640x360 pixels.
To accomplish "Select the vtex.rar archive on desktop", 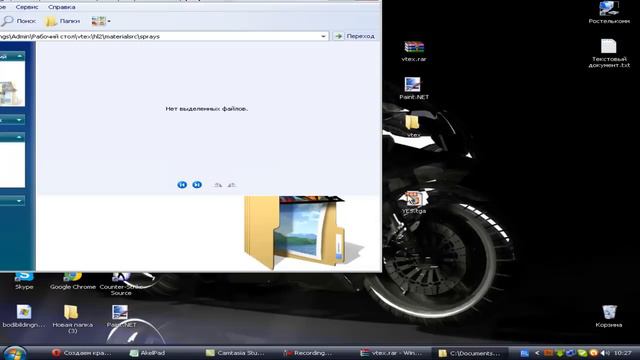I will [414, 51].
